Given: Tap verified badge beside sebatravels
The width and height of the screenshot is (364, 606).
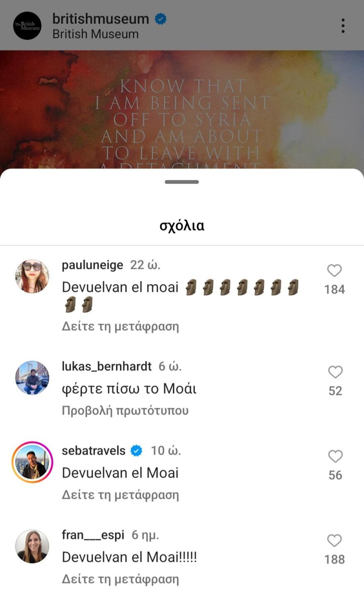Looking at the screenshot, I should tap(136, 450).
